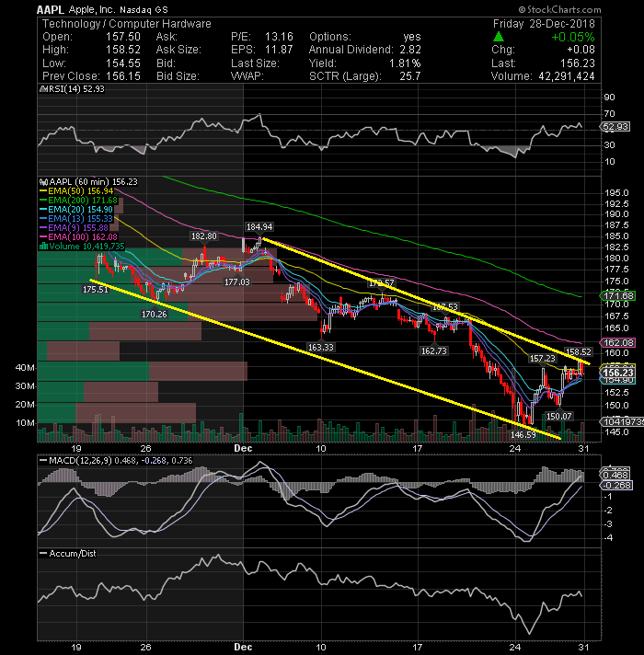
Task: Click the MACD(12,26,9) indicator label
Action: [81, 460]
